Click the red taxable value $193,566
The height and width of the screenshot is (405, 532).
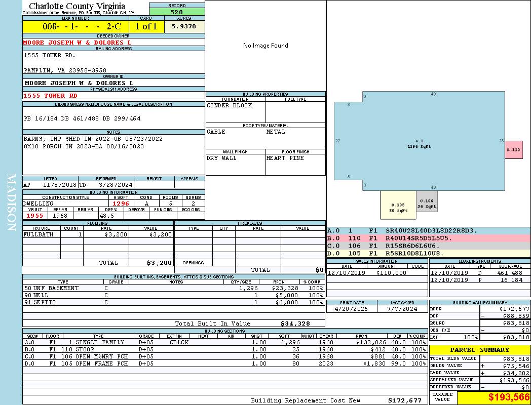(x=509, y=397)
